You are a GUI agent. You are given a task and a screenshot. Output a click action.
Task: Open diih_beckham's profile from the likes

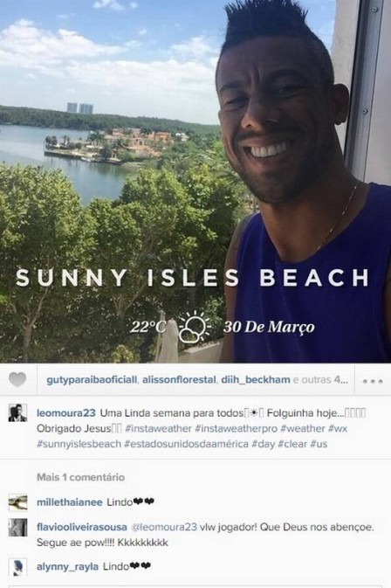coord(256,380)
